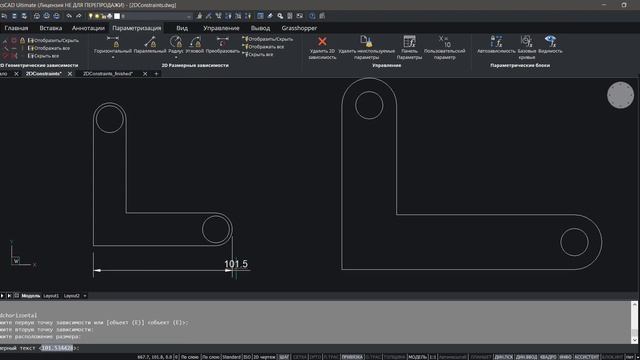The width and height of the screenshot is (640, 360).
Task: Add a new document tab with plus
Action: pos(156,74)
